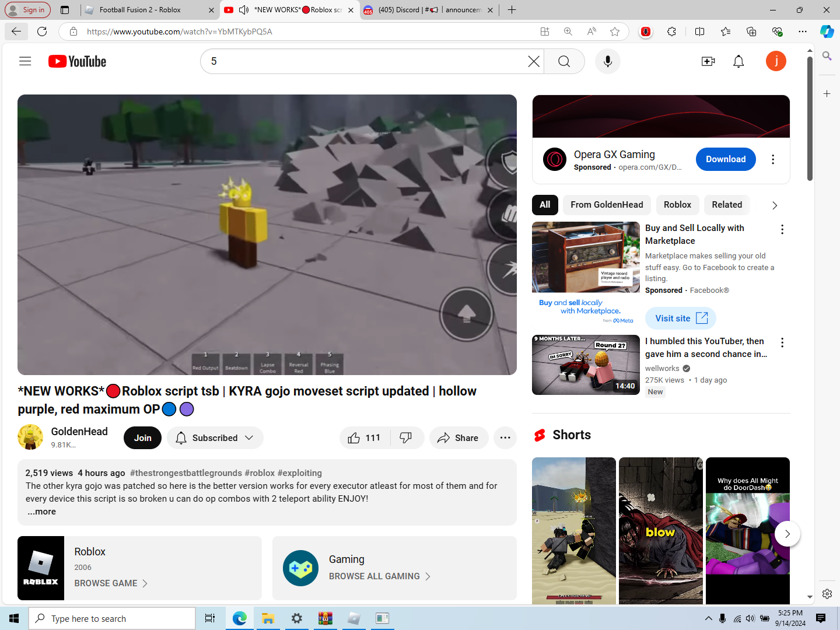Screen dimensions: 840x630
Task: Mute the YouTube tab audio icon
Action: tap(243, 10)
